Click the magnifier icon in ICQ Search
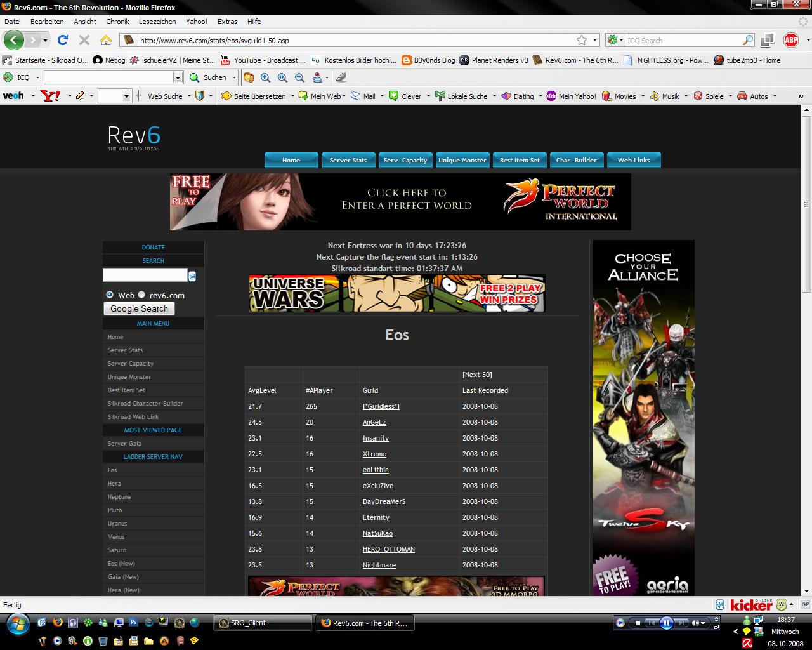812x650 pixels. [x=748, y=40]
